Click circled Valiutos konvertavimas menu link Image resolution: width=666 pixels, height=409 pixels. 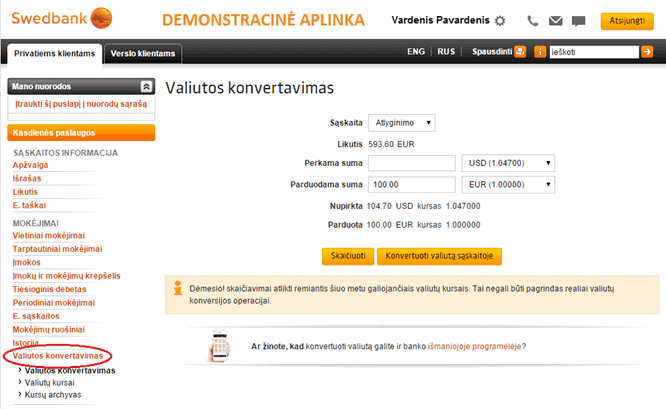click(x=58, y=356)
